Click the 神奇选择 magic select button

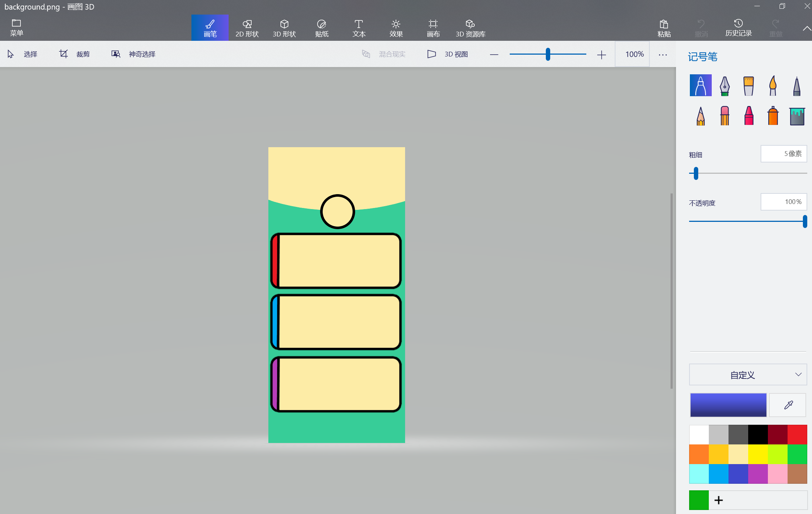[133, 54]
